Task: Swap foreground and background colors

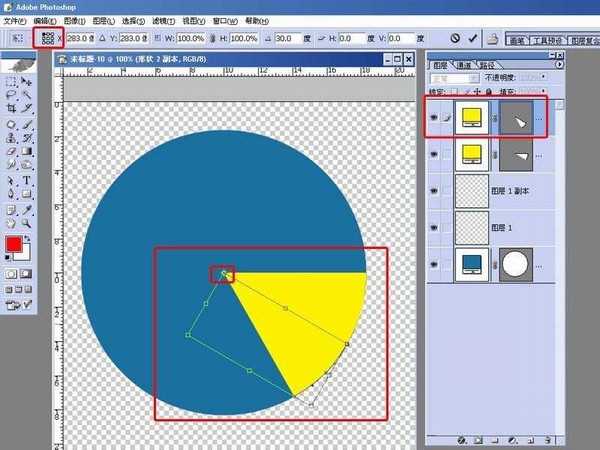Action: point(27,239)
